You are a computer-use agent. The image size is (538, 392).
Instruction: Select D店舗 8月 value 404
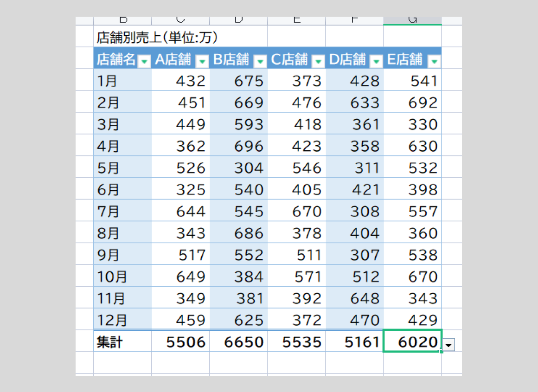354,232
